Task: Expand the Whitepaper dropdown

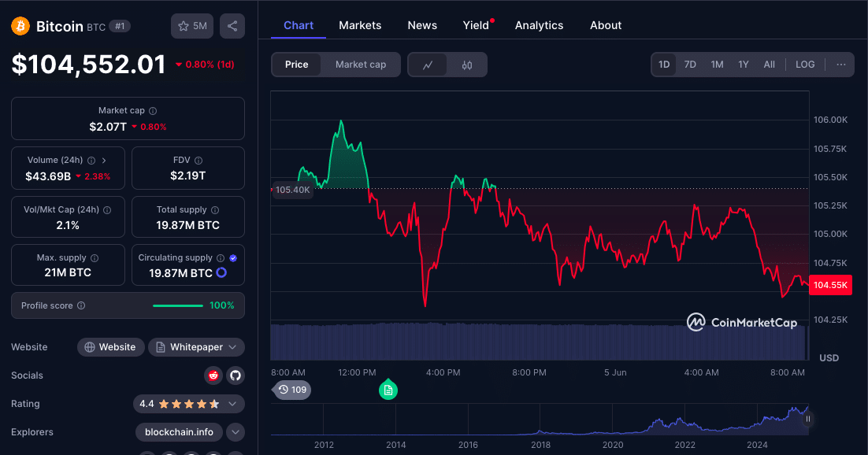Action: [196, 347]
